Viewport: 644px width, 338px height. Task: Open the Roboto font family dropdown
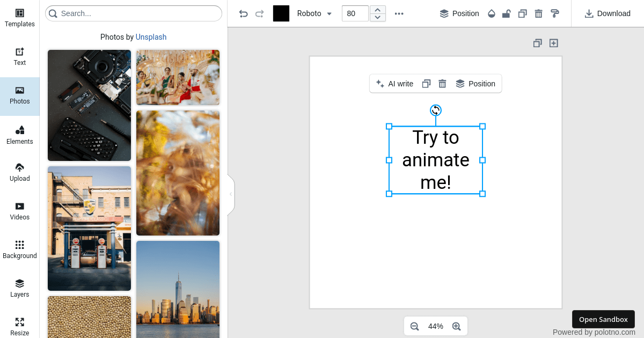[314, 13]
